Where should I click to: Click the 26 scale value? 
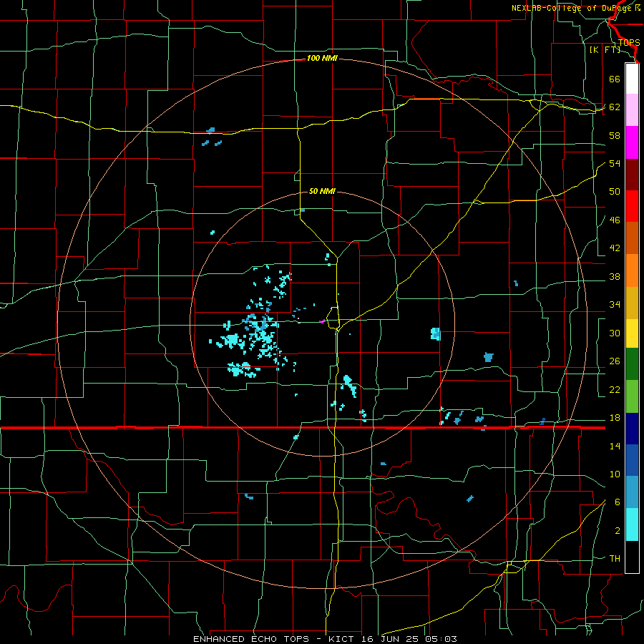click(x=615, y=361)
